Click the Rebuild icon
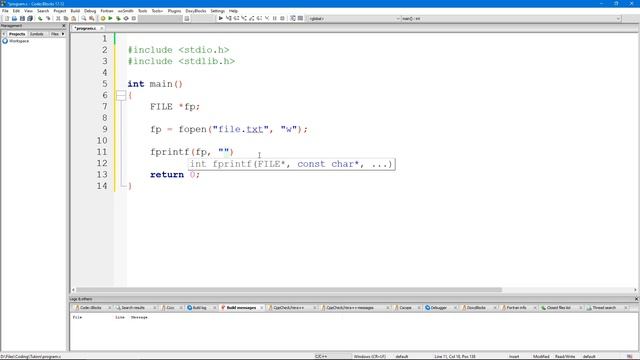The width and height of the screenshot is (640, 360). coord(126,18)
